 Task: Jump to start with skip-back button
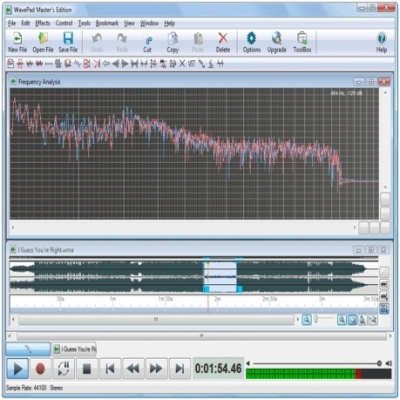coord(110,369)
